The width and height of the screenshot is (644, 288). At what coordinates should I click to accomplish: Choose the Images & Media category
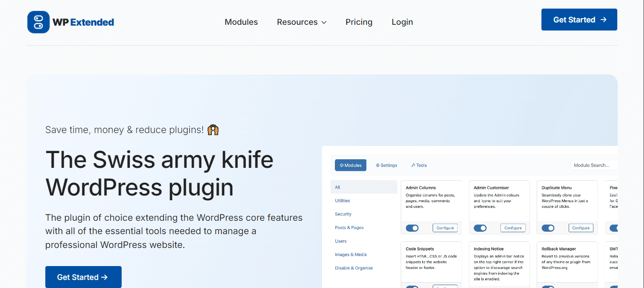[x=351, y=255]
